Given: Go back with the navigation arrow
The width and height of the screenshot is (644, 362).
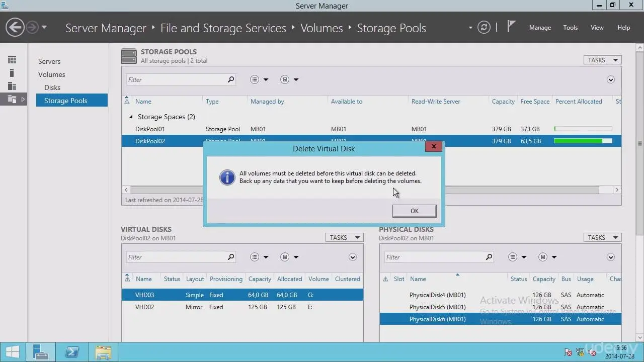Looking at the screenshot, I should tap(15, 27).
